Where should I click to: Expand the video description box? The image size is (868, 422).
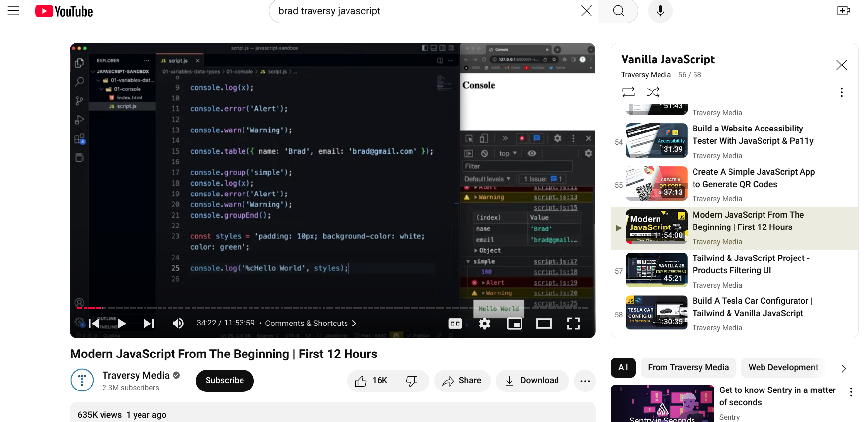[x=333, y=413]
